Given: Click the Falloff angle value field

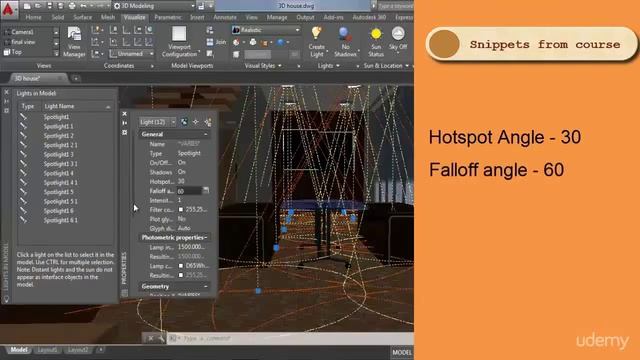Looking at the screenshot, I should point(189,191).
